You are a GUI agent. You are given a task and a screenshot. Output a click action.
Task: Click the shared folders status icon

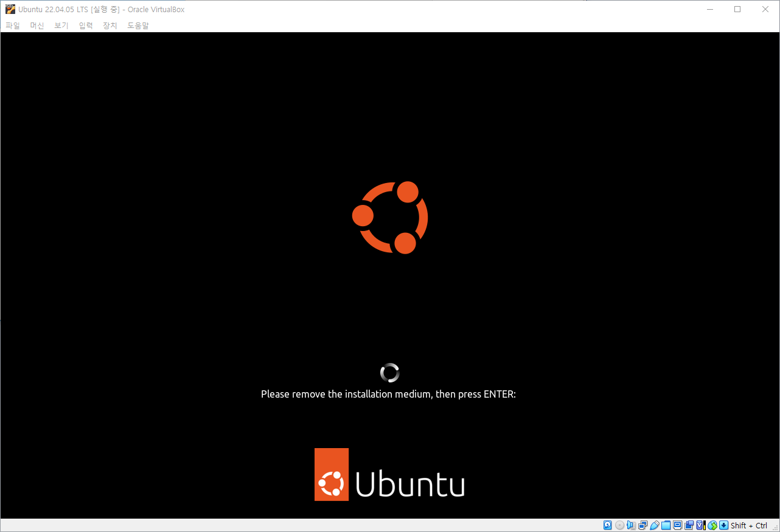(x=666, y=525)
